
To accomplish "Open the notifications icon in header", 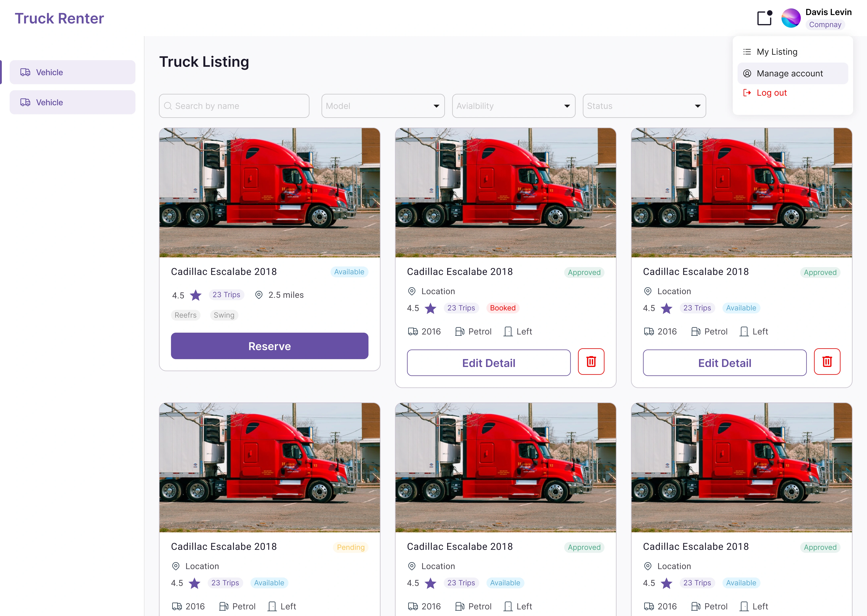I will click(x=764, y=18).
